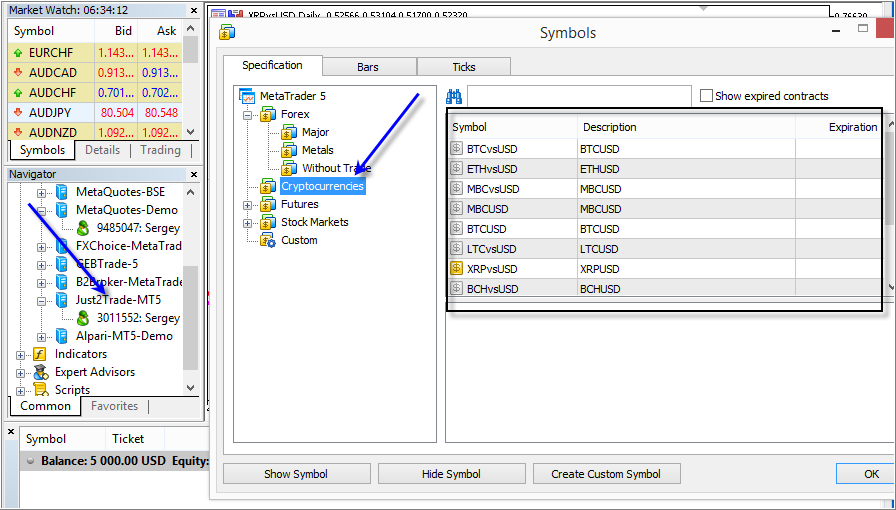The image size is (896, 510).
Task: Click the Navigator vertical scrollbar
Action: point(191,317)
